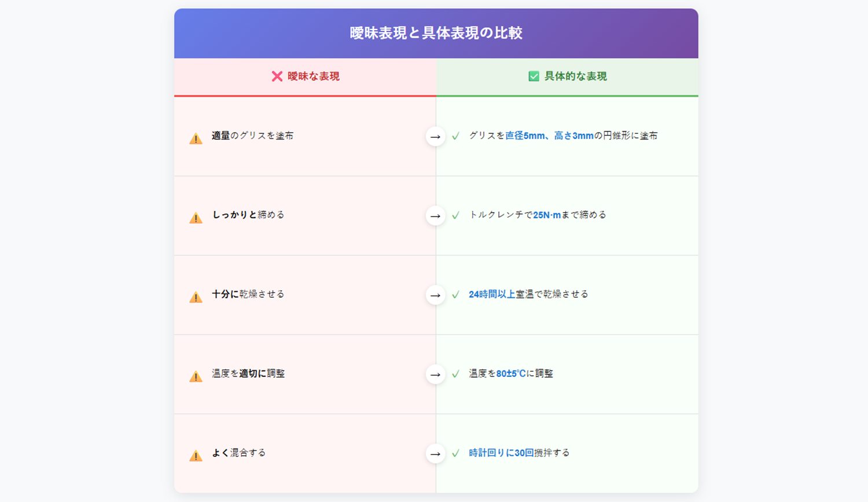This screenshot has width=868, height=502.
Task: Click the check mark before 温度を80±5℃
Action: [x=456, y=374]
